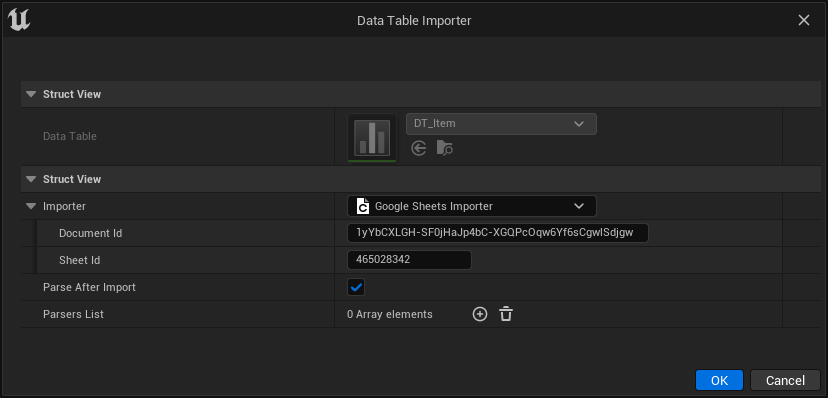
Task: Click the Sheet Id field 465028342
Action: coord(409,260)
